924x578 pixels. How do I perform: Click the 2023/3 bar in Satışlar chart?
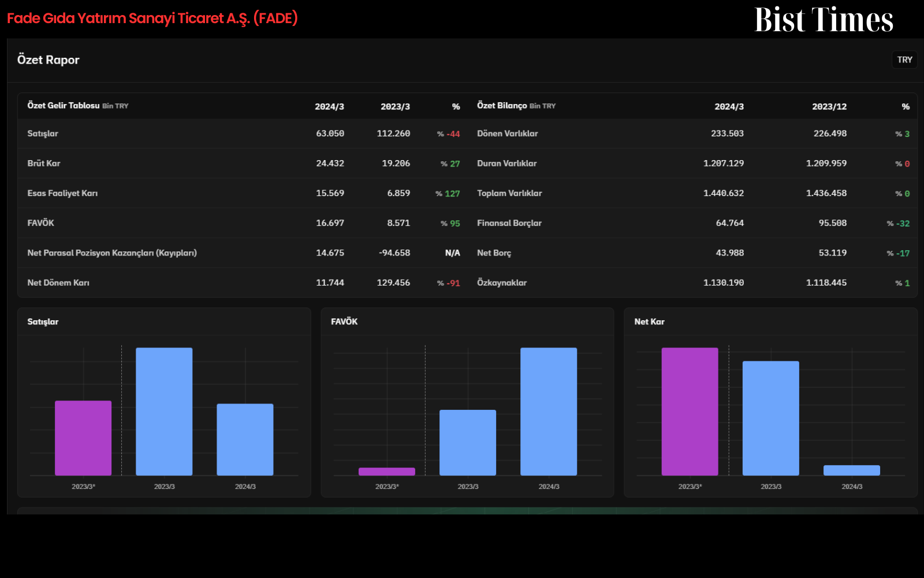pyautogui.click(x=164, y=412)
